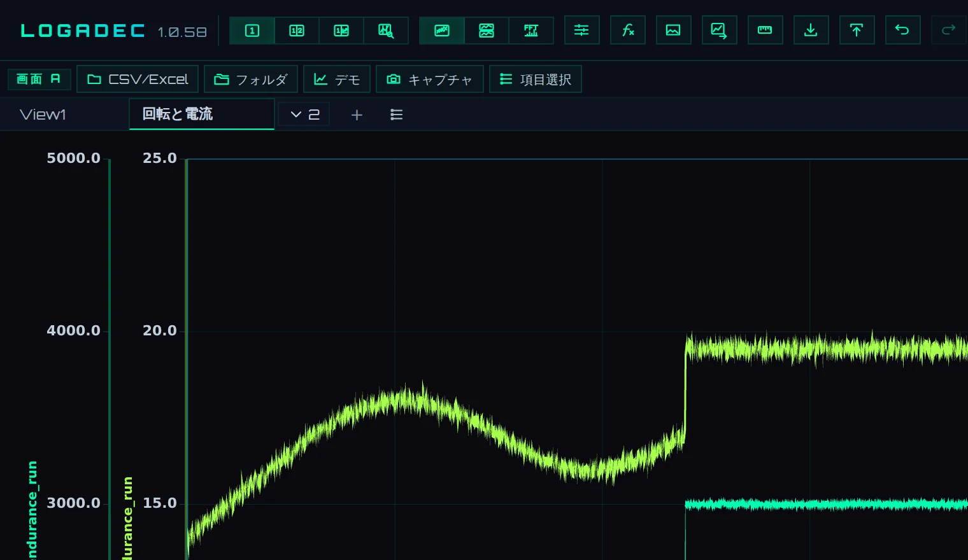Image resolution: width=968 pixels, height=560 pixels.
Task: Expand the dropdown showing 2
Action: [304, 115]
